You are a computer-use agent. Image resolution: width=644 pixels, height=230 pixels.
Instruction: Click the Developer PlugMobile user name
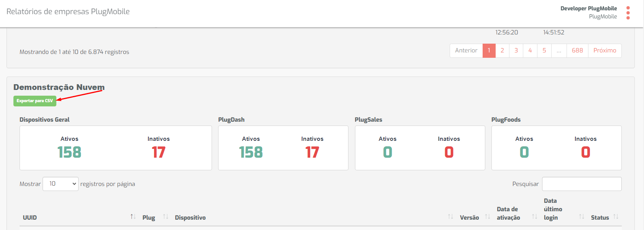point(589,8)
